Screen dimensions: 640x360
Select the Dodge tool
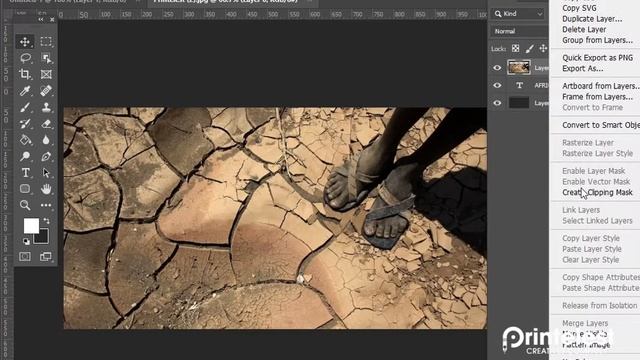point(25,156)
